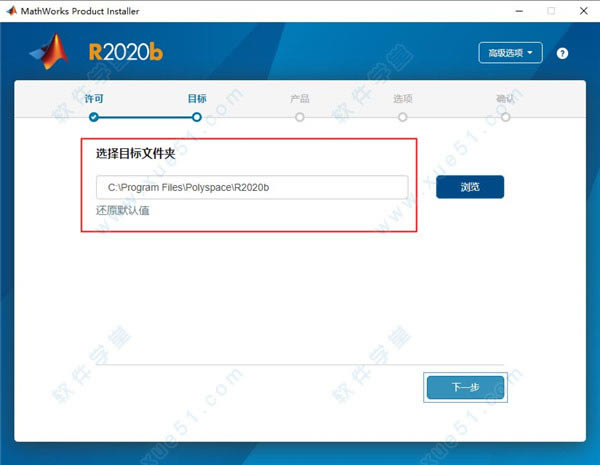Click the completed 许可 step circle
This screenshot has width=600, height=465.
[x=94, y=117]
